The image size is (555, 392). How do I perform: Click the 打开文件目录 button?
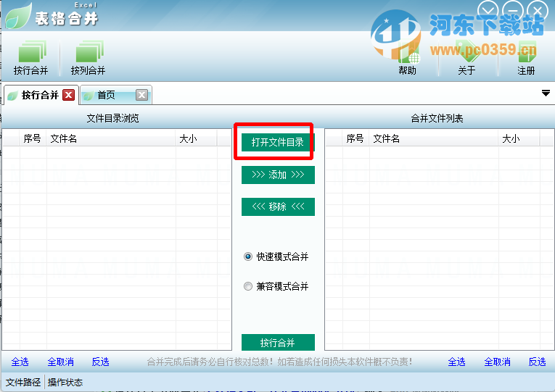[278, 142]
